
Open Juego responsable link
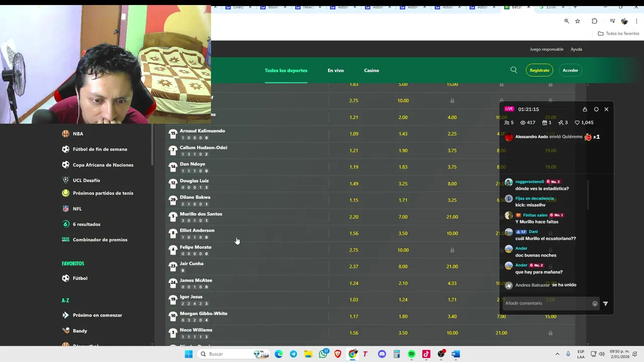coord(546,49)
